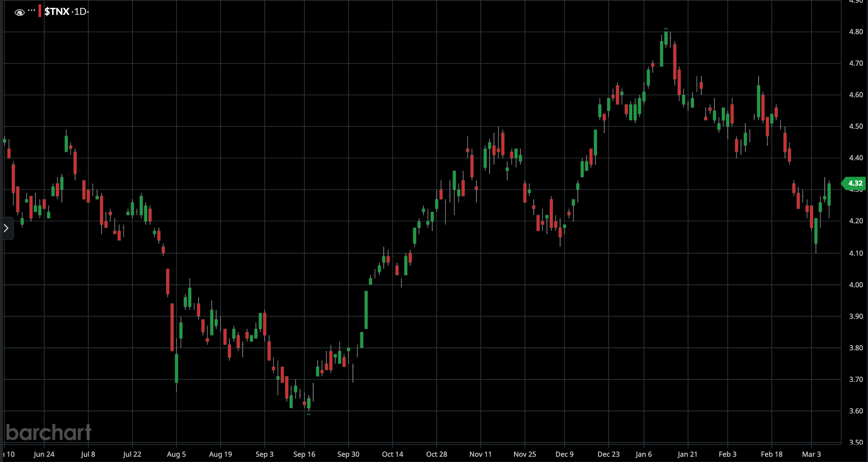The image size is (868, 462).
Task: Click the Feb 3 date label
Action: pos(728,454)
